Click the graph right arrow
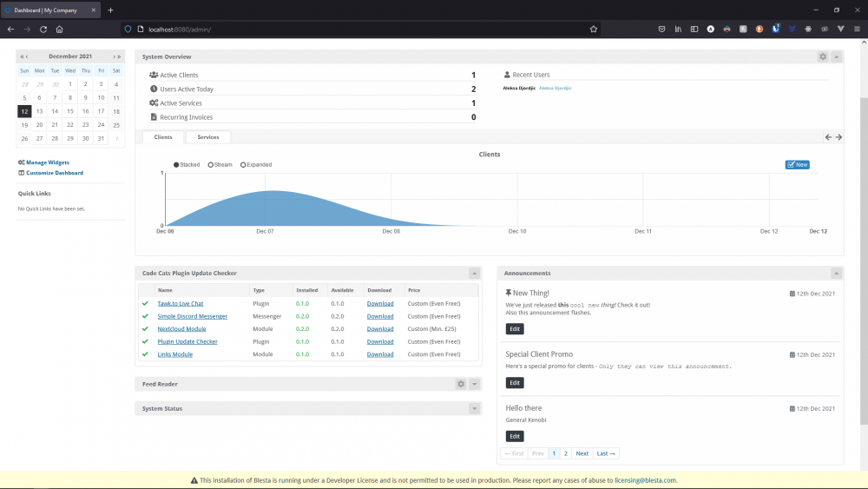The height and width of the screenshot is (489, 868). (838, 136)
